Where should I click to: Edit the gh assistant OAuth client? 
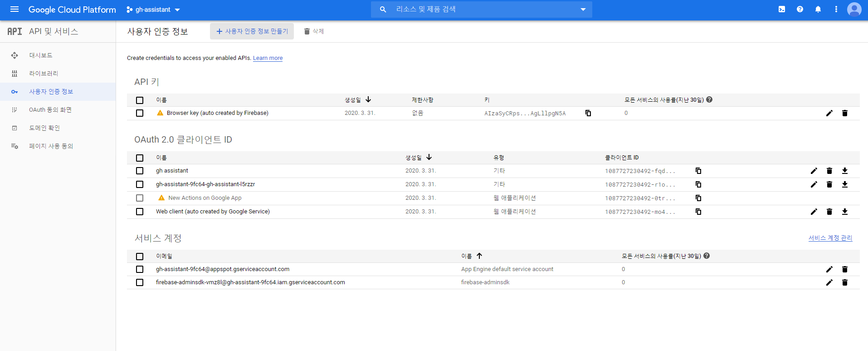tap(814, 171)
